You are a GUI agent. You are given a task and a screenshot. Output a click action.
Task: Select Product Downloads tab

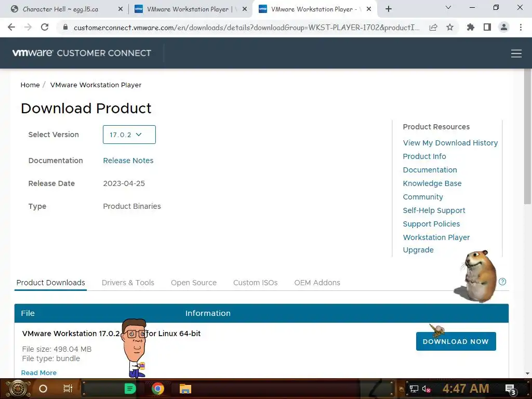(x=50, y=283)
